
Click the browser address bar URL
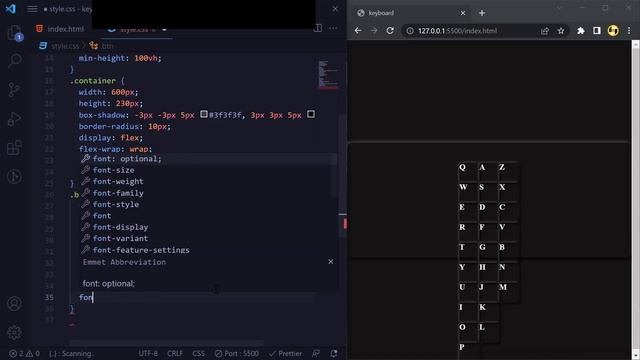458,31
